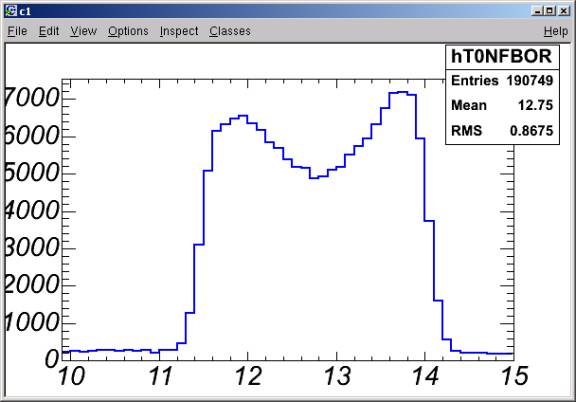
Task: Click the x-axis label 12
Action: pyautogui.click(x=248, y=376)
